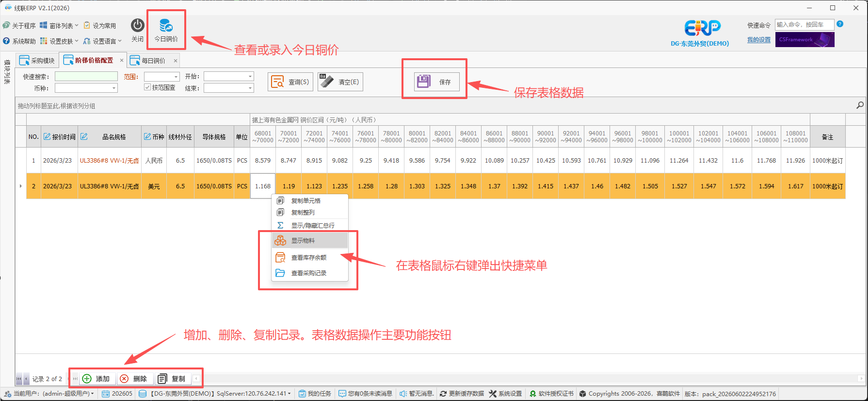The height and width of the screenshot is (401, 868).
Task: Click the 币种 column header
Action: pos(154,137)
